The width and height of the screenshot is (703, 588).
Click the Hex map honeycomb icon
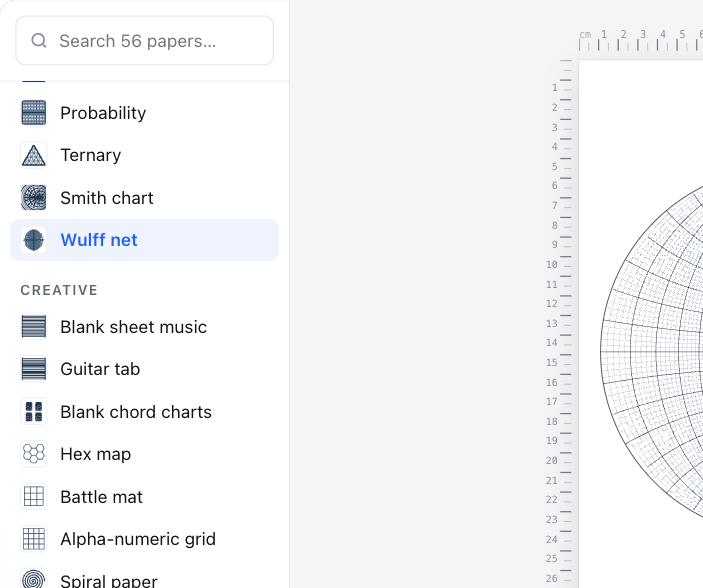point(34,454)
